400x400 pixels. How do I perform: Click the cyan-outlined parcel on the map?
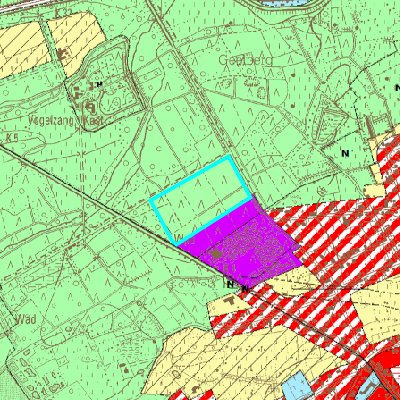201,200
